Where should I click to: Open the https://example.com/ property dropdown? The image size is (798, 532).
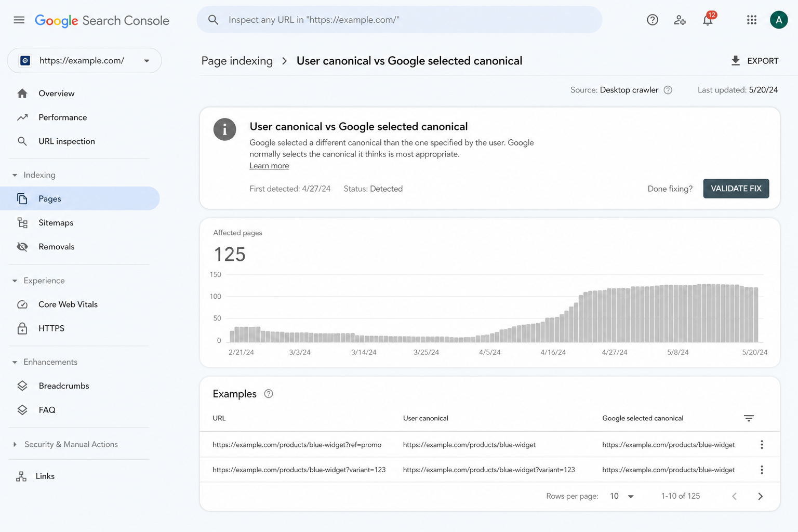point(84,61)
